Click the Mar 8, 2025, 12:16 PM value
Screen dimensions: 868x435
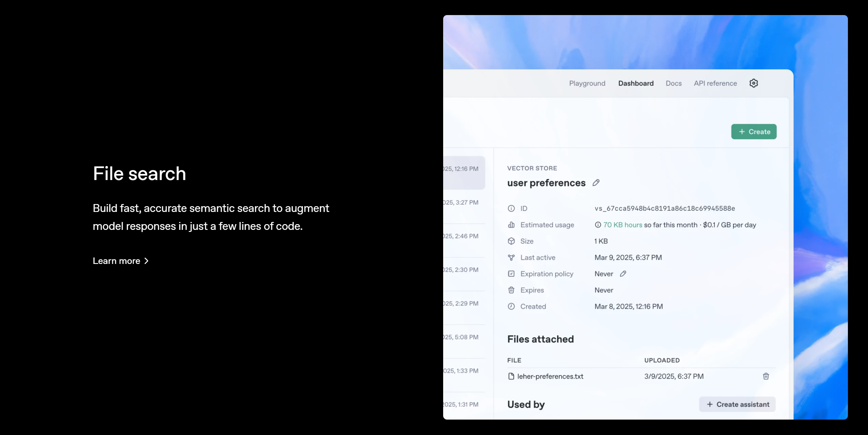(628, 306)
